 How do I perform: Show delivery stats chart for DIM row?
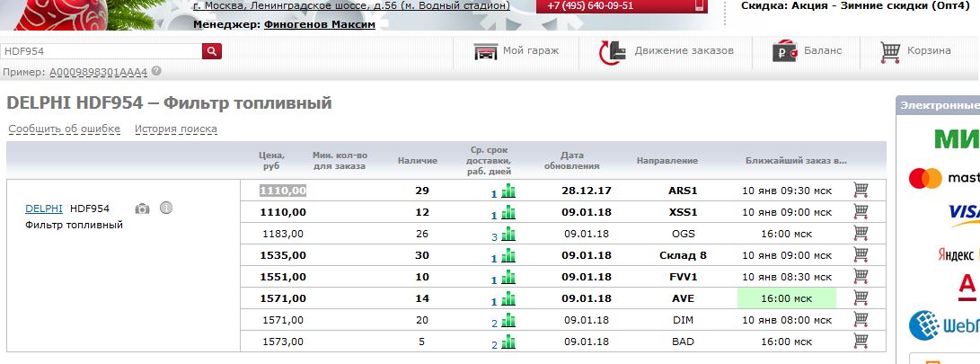[x=508, y=320]
